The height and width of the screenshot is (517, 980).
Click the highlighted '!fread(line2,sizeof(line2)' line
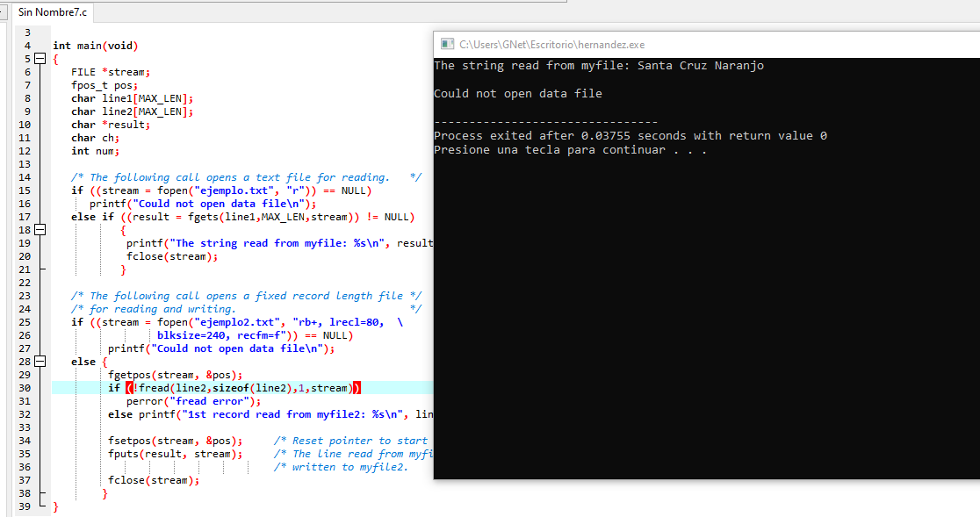(x=234, y=388)
